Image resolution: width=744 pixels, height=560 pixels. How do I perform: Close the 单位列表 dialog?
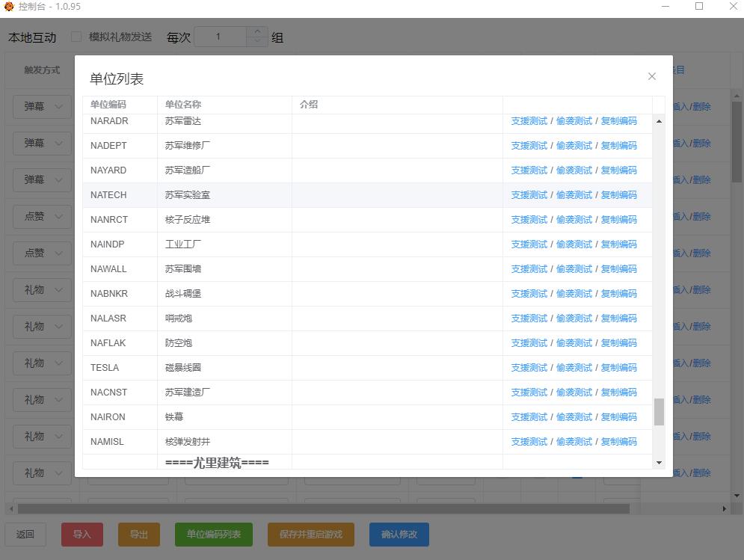point(651,76)
